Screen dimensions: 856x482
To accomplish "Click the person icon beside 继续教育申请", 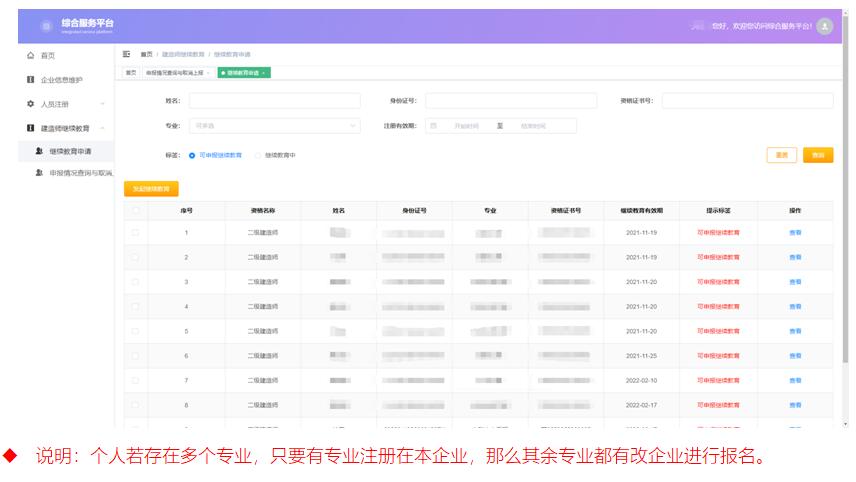I will (39, 152).
